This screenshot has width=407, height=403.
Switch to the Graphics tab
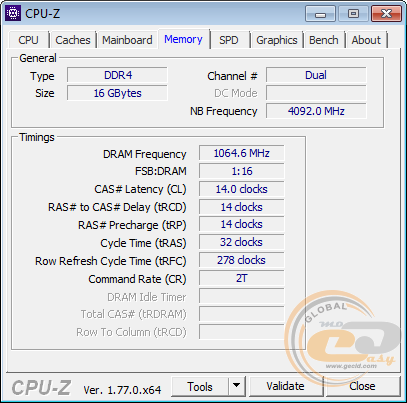tap(277, 40)
